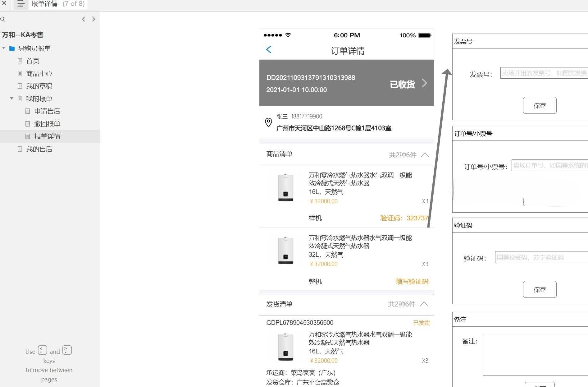Collapse the 我的报单 tree node arrow
The image size is (588, 387).
point(11,99)
